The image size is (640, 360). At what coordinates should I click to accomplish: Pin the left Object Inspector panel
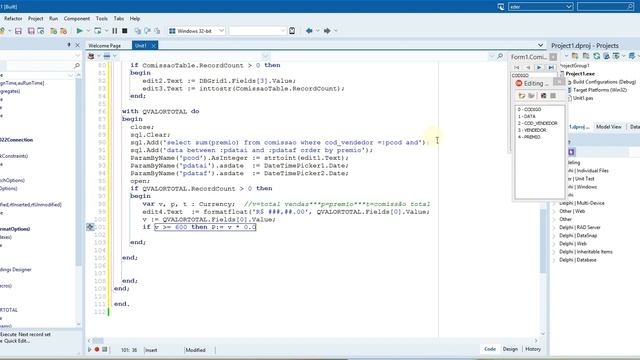pyautogui.click(x=69, y=45)
